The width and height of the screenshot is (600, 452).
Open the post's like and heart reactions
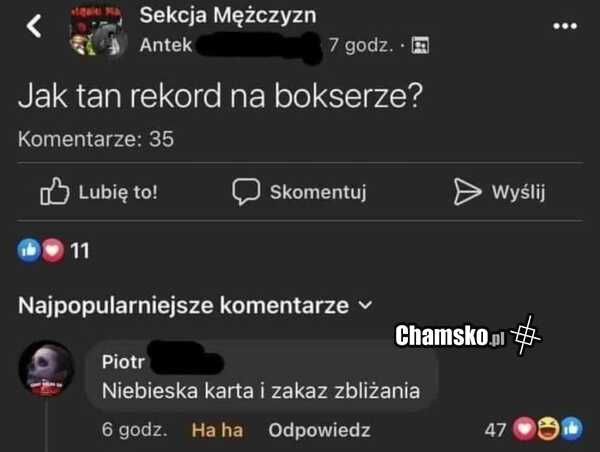(x=41, y=250)
